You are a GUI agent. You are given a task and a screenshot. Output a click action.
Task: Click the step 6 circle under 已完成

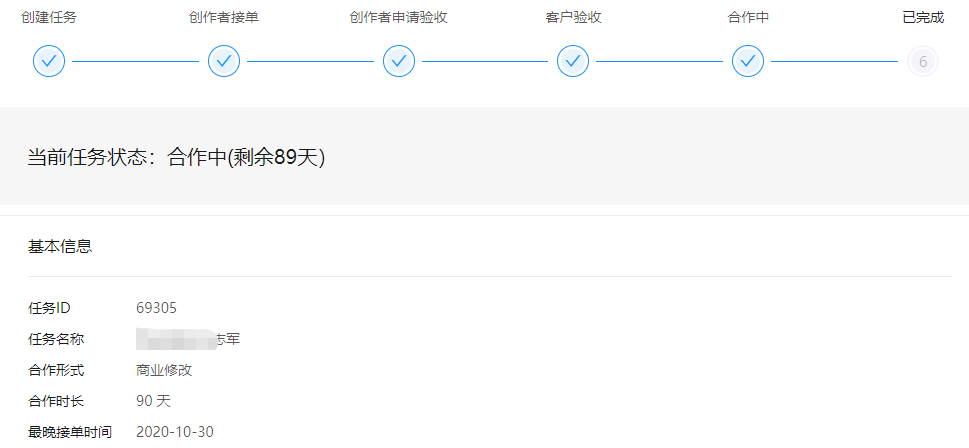pos(923,61)
